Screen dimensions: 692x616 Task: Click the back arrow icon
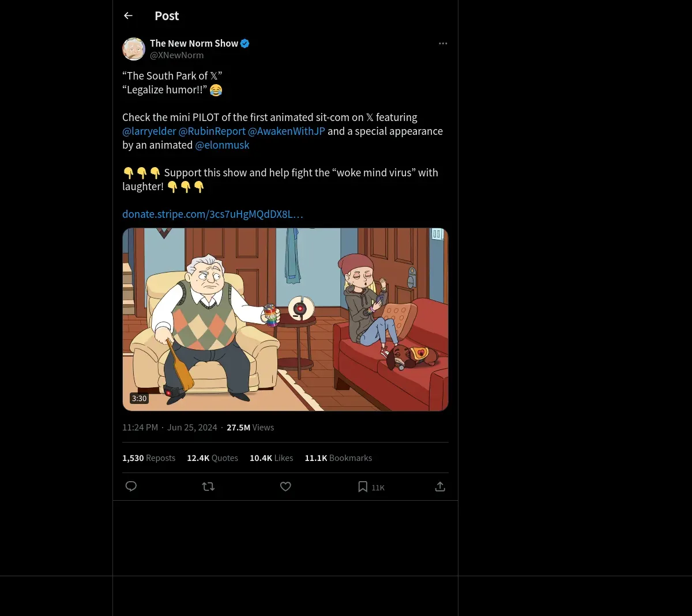point(129,16)
